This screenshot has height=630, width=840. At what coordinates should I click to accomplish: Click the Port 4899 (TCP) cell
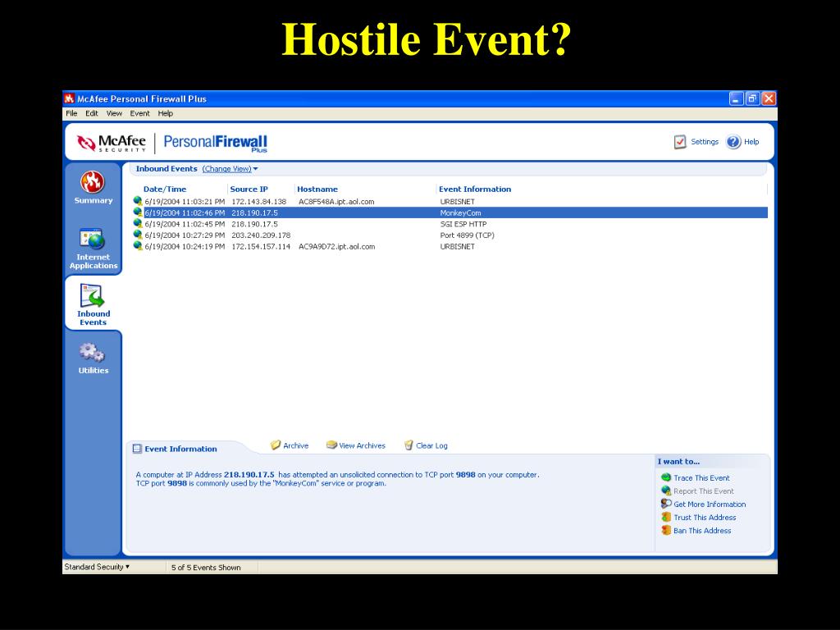click(467, 235)
